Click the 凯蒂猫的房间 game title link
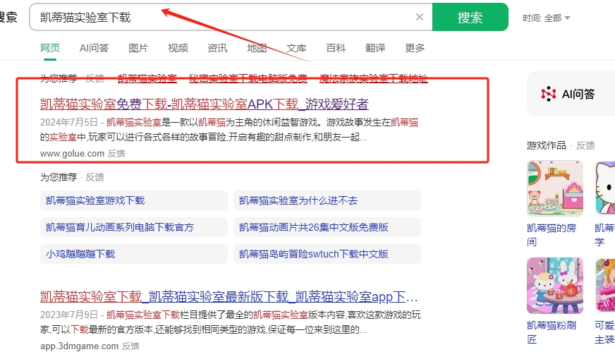 click(x=552, y=235)
